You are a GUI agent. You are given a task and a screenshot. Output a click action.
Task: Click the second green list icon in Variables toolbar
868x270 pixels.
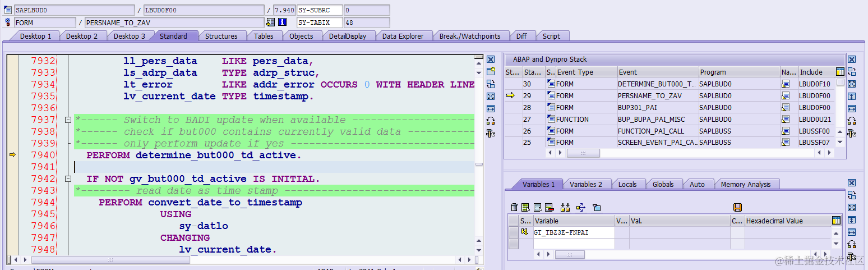point(538,208)
